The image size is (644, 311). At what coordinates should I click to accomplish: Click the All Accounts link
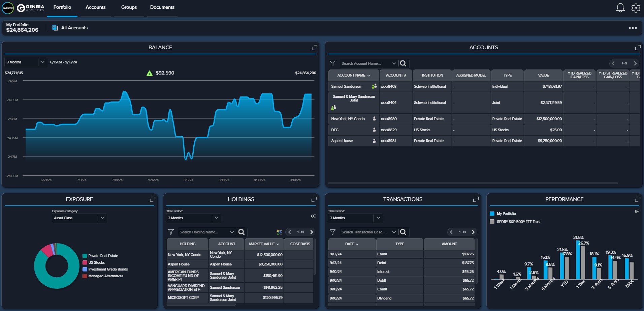(74, 28)
